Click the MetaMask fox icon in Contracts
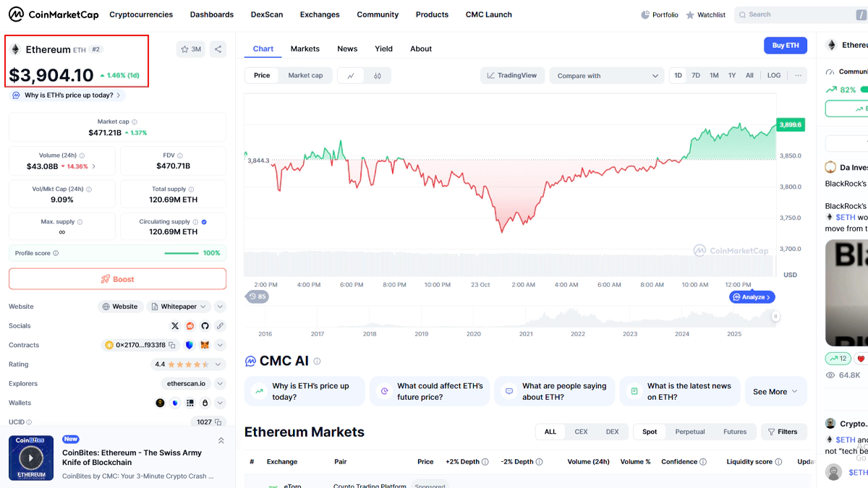The width and height of the screenshot is (868, 488). (x=205, y=346)
